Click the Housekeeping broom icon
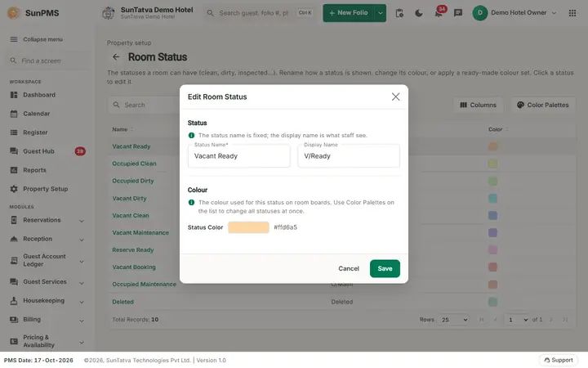 pos(14,300)
